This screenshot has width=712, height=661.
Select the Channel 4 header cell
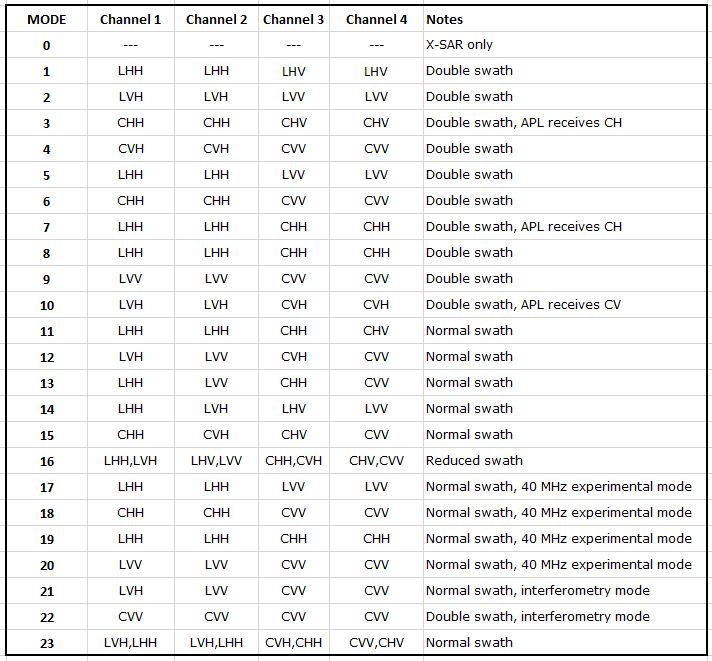[x=376, y=19]
